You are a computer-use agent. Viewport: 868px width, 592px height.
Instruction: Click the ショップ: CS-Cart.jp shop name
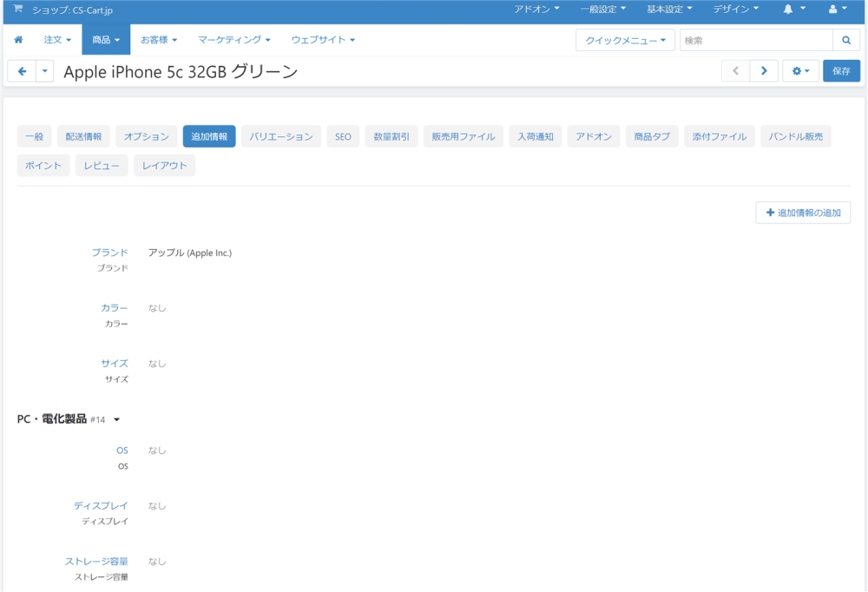point(72,10)
